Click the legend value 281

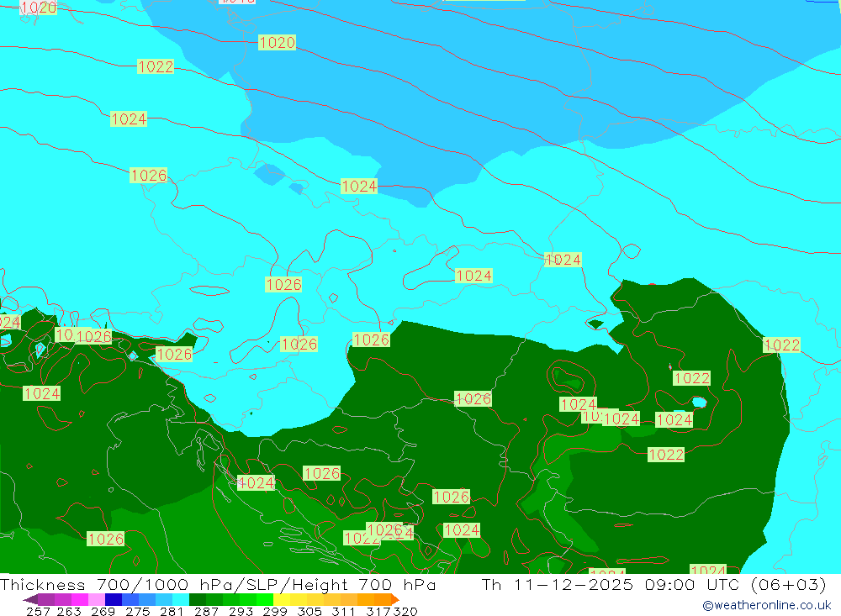pyautogui.click(x=172, y=612)
